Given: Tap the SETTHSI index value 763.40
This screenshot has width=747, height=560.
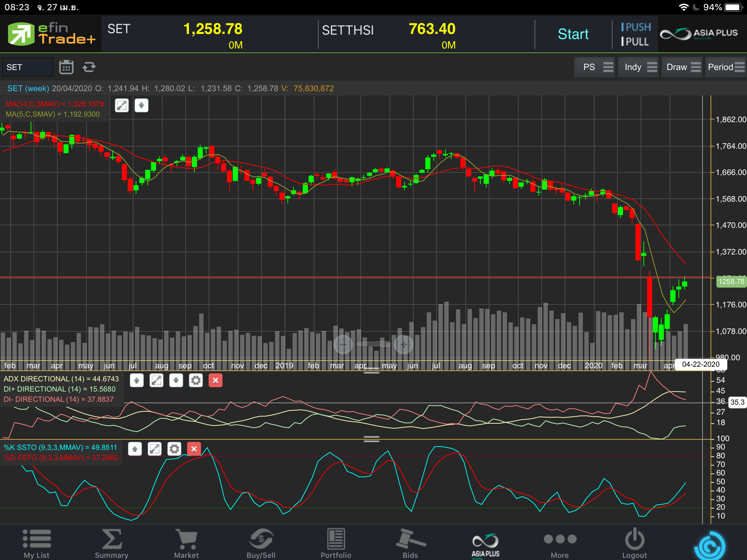Looking at the screenshot, I should [x=432, y=29].
